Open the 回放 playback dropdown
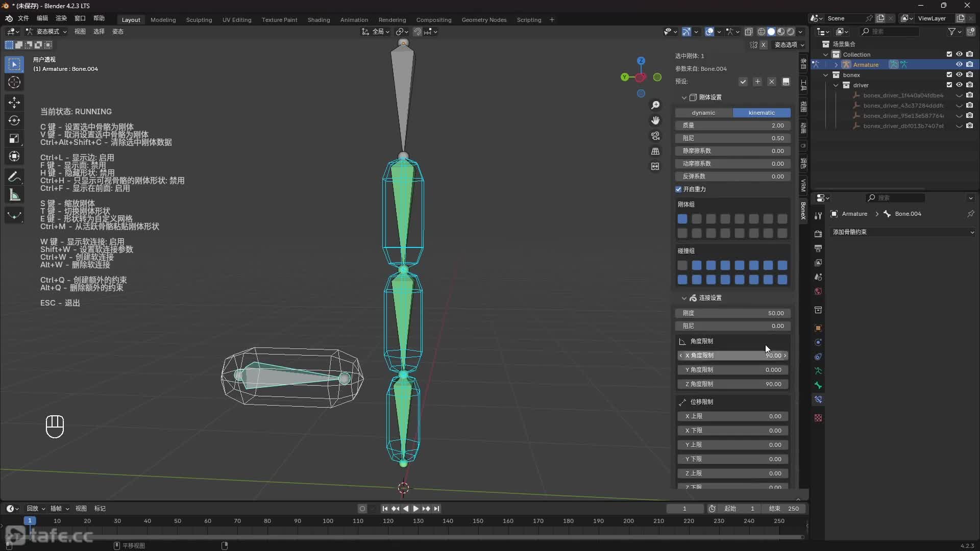This screenshot has width=980, height=551. tap(36, 509)
